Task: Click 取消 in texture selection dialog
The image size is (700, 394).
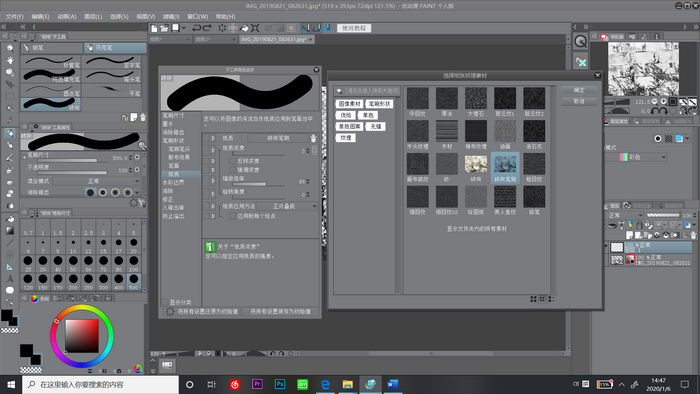Action: (x=579, y=101)
